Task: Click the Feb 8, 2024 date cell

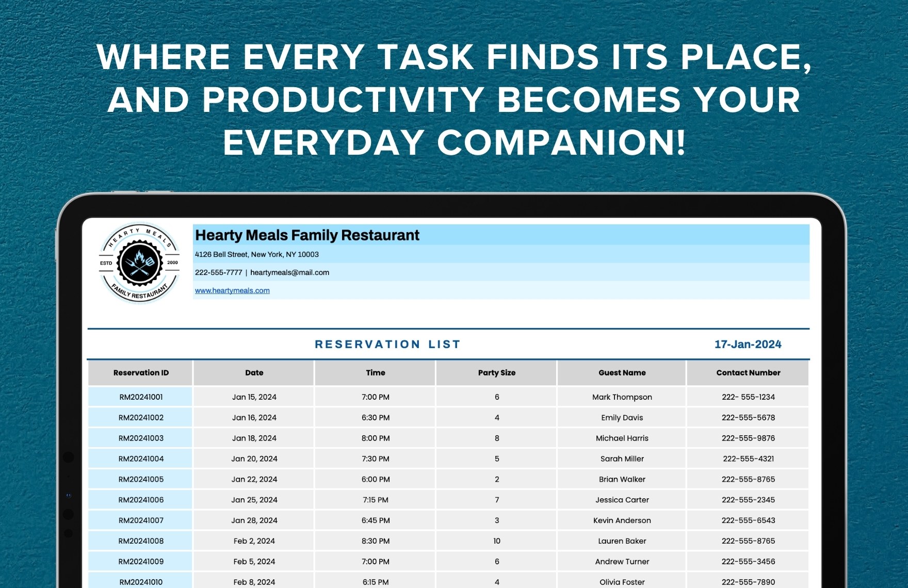Action: 254,581
